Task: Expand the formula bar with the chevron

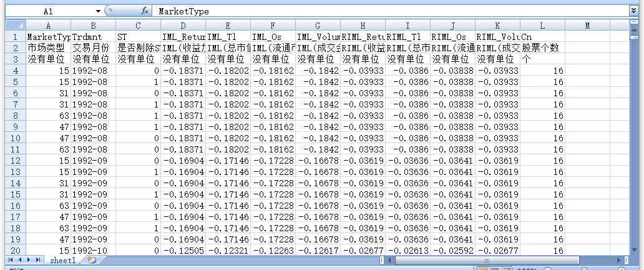Action: click(x=634, y=11)
